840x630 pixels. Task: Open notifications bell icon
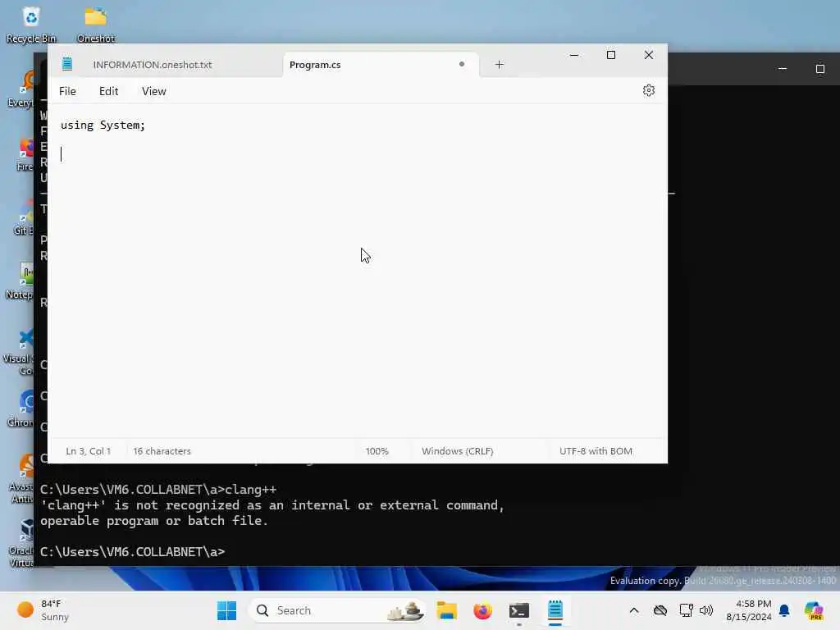[x=784, y=610]
